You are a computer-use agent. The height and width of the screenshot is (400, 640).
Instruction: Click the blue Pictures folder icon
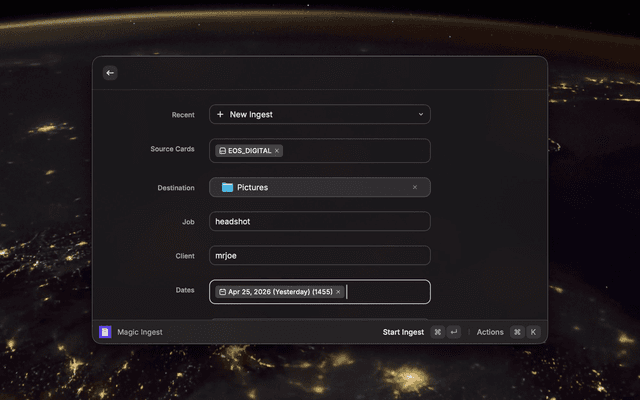pyautogui.click(x=227, y=187)
